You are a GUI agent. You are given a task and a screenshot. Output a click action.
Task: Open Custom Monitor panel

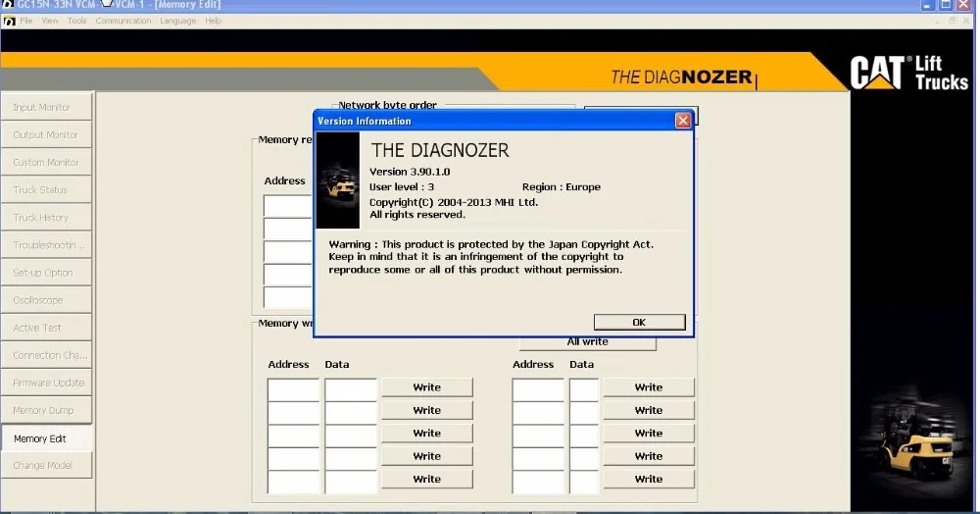tap(47, 162)
